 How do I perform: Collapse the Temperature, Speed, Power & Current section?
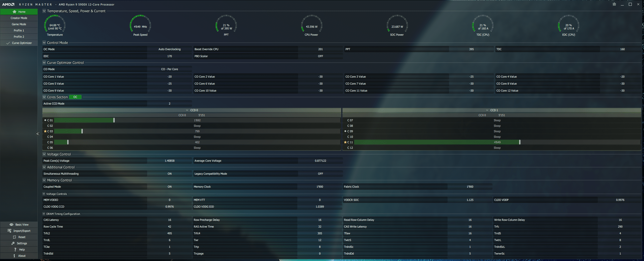click(44, 11)
